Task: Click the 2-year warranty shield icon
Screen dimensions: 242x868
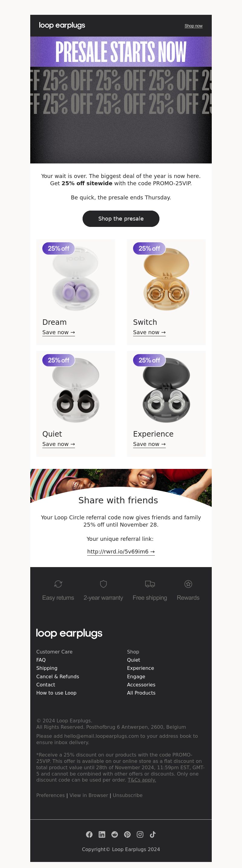Action: tap(104, 584)
